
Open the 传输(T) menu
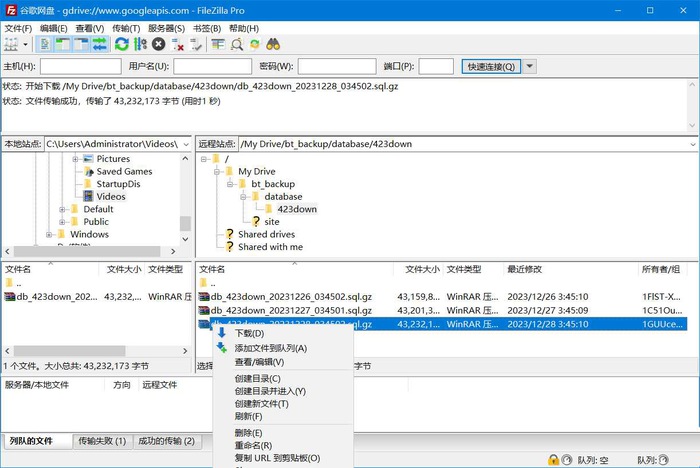pyautogui.click(x=125, y=29)
